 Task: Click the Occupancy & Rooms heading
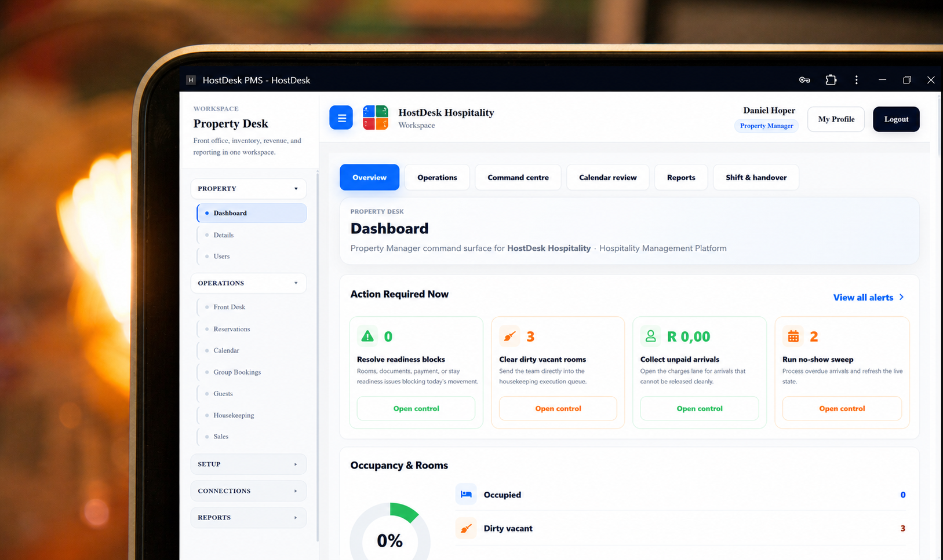click(399, 466)
